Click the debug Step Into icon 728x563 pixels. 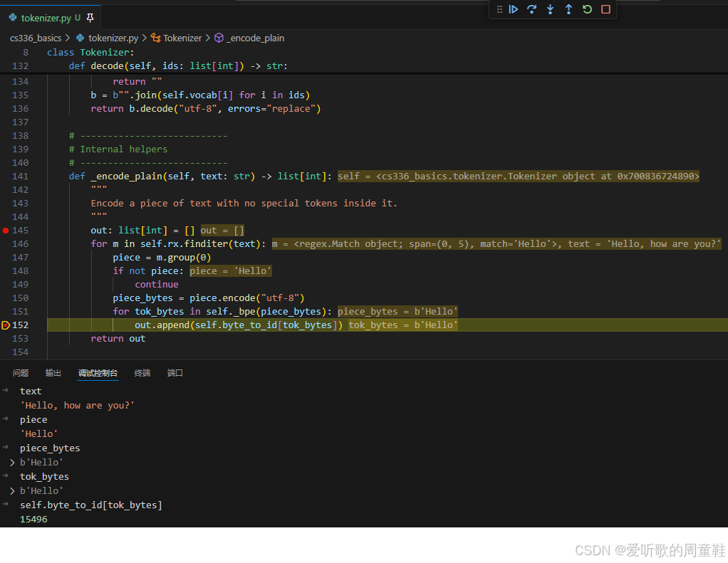click(x=550, y=9)
